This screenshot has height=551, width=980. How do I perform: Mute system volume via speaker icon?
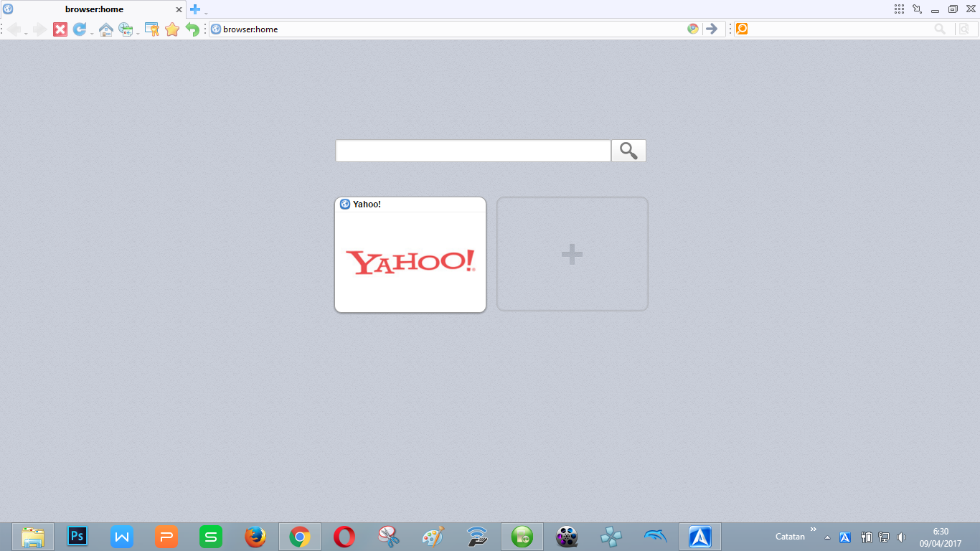902,537
